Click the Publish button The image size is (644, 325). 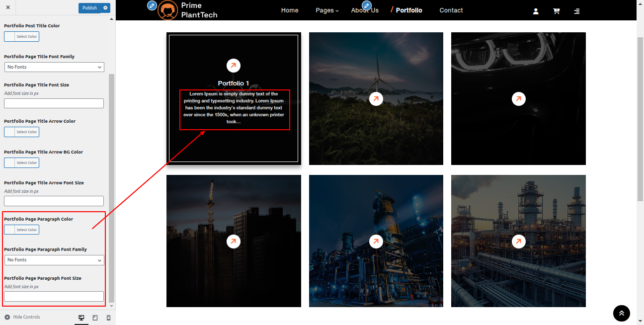click(x=89, y=8)
